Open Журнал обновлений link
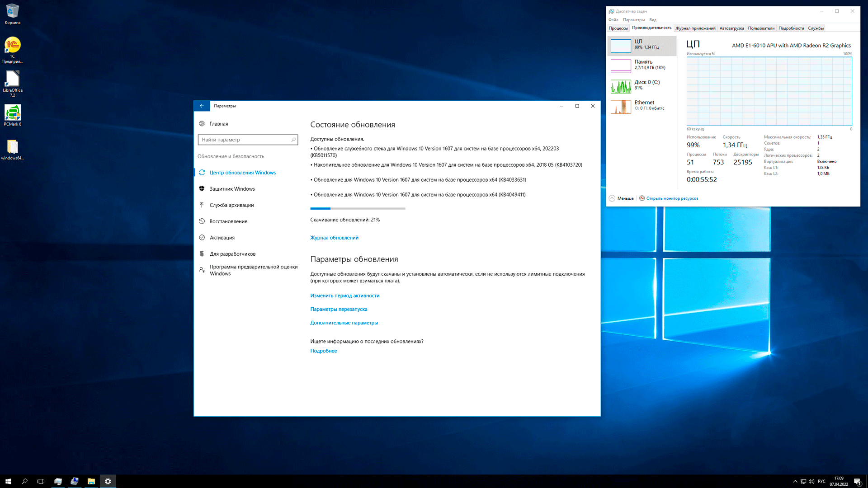The height and width of the screenshot is (488, 868). 334,238
